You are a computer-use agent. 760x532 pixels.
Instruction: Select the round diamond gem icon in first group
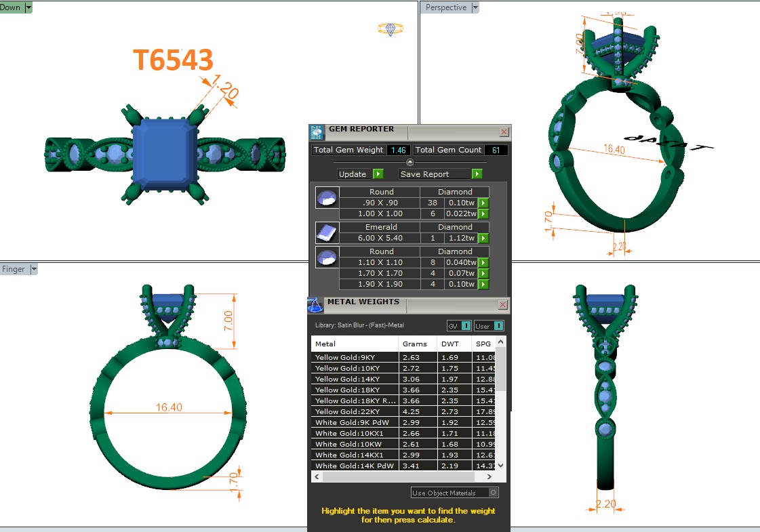pos(327,198)
